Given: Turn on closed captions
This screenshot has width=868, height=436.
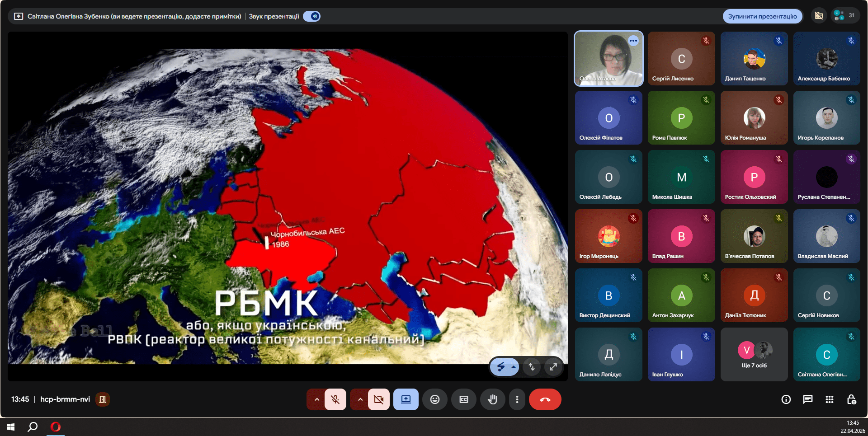Looking at the screenshot, I should pos(463,399).
